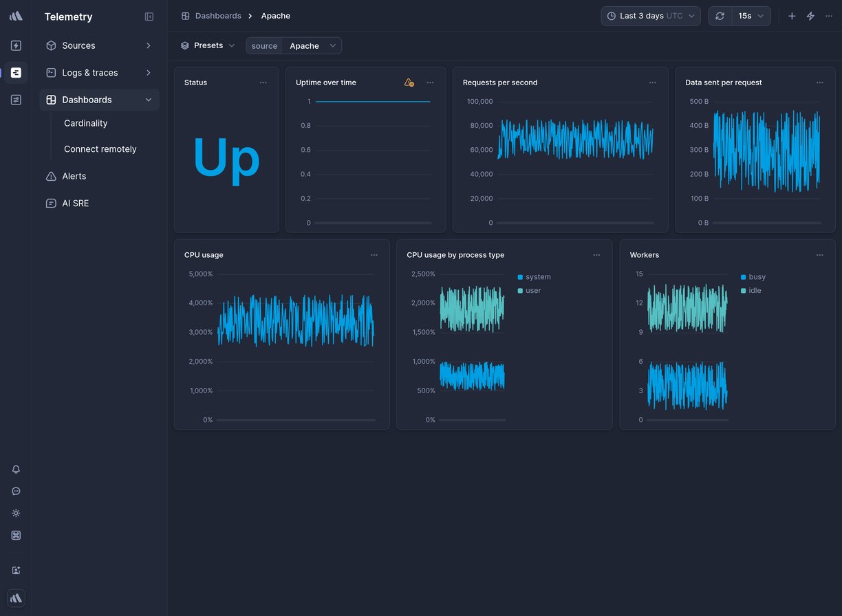Image resolution: width=842 pixels, height=616 pixels.
Task: Open the source Apache dropdown
Action: pyautogui.click(x=312, y=46)
